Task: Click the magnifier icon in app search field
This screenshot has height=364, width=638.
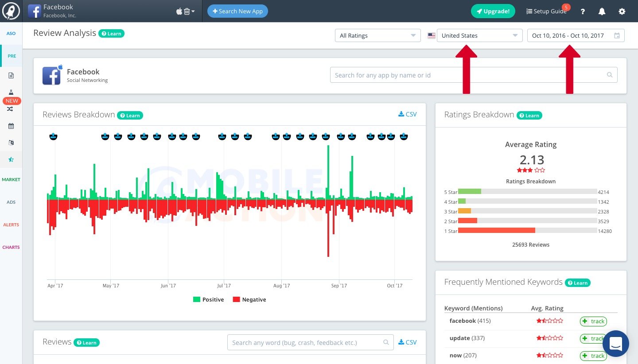Action: 610,75
